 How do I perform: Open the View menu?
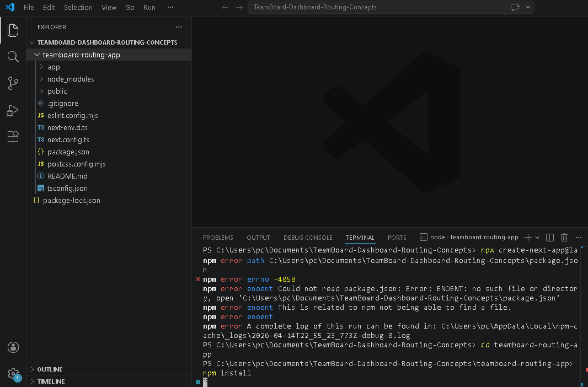109,8
